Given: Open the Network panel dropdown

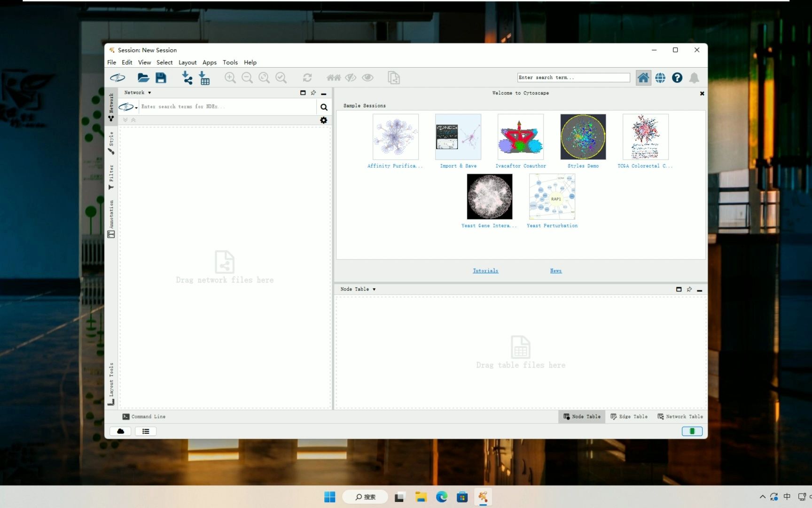Looking at the screenshot, I should [x=138, y=93].
